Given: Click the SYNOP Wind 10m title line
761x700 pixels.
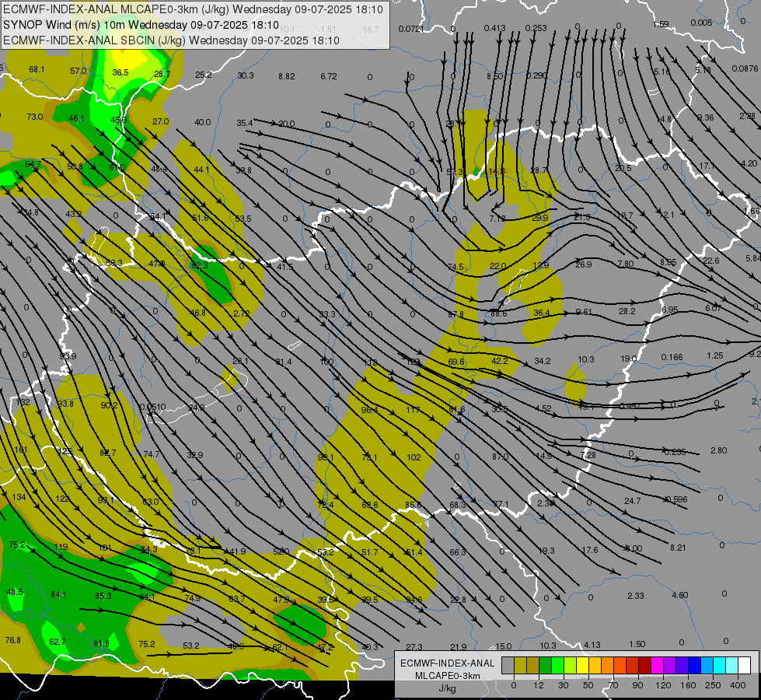Looking at the screenshot, I should tap(141, 25).
